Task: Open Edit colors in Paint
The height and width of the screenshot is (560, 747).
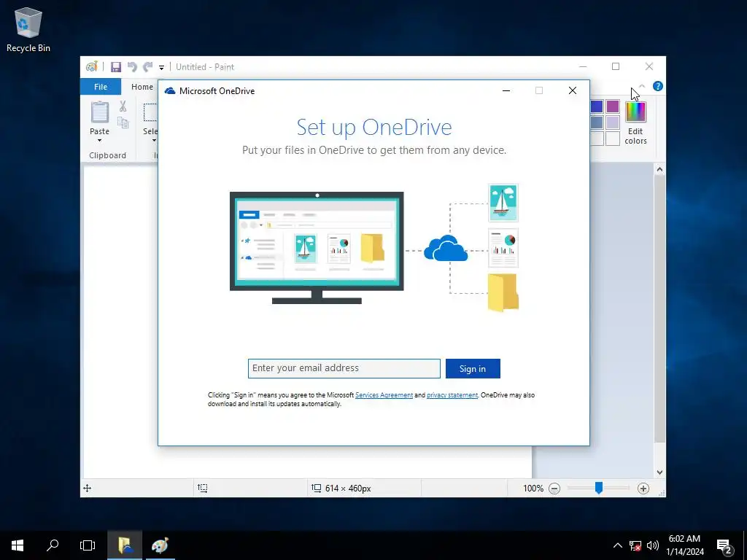Action: pos(635,122)
